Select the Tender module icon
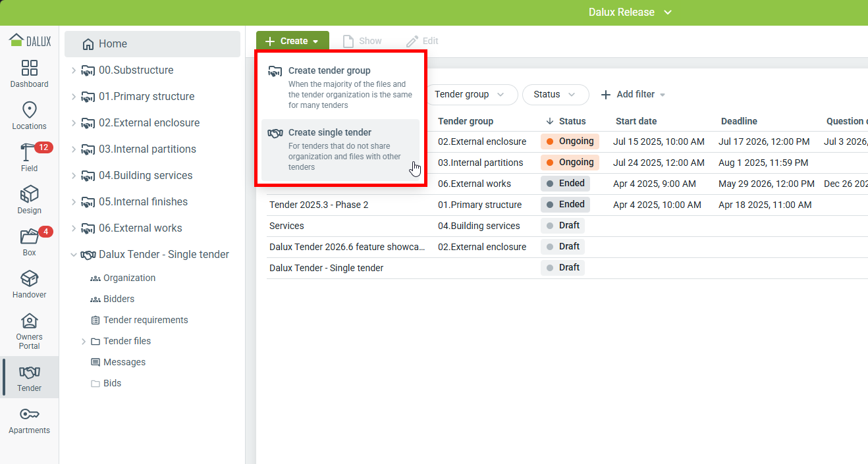The height and width of the screenshot is (464, 868). [29, 373]
